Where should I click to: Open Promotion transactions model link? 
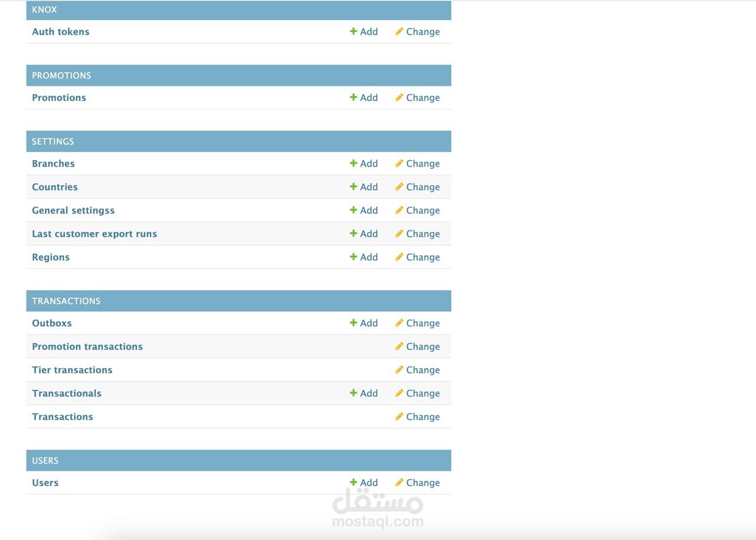87,347
